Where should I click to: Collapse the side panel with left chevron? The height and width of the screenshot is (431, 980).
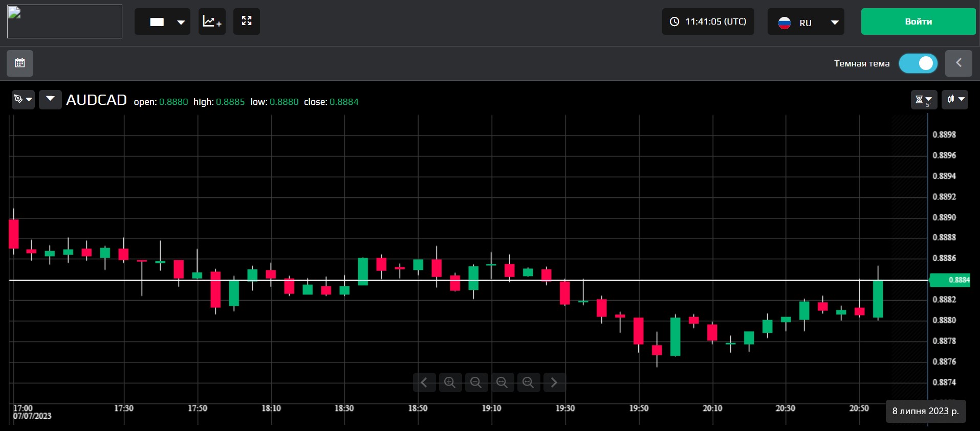[959, 63]
